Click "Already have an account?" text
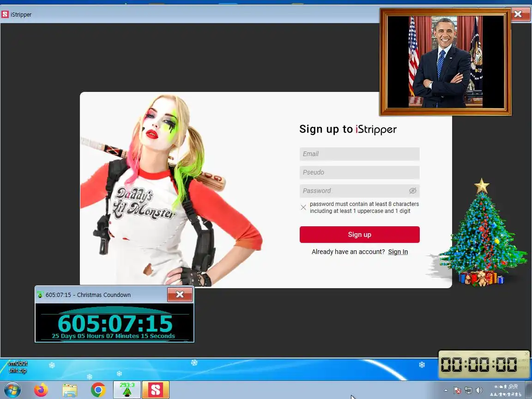Screen dimensions: 532x399 pyautogui.click(x=348, y=252)
